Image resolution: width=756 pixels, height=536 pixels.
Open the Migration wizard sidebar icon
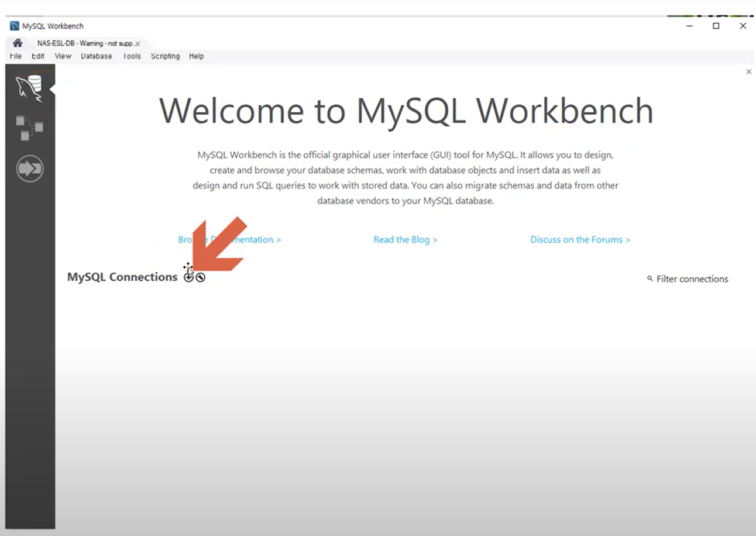click(x=30, y=169)
